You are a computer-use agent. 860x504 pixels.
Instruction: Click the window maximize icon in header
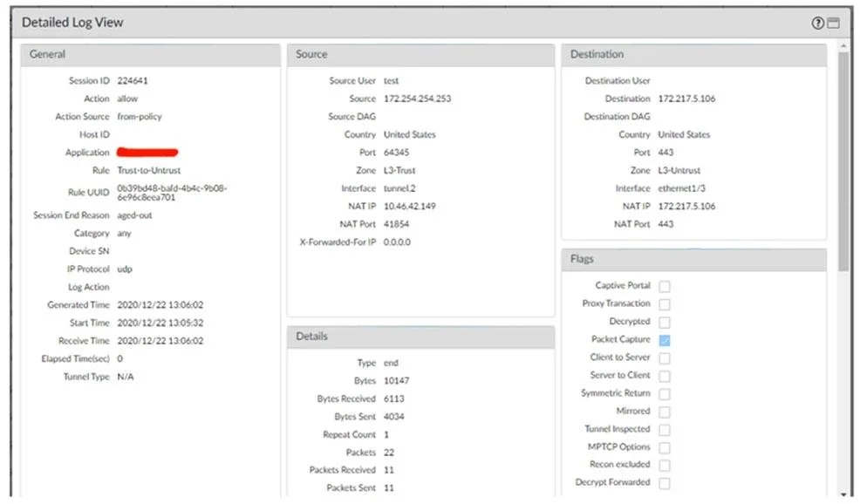(833, 23)
